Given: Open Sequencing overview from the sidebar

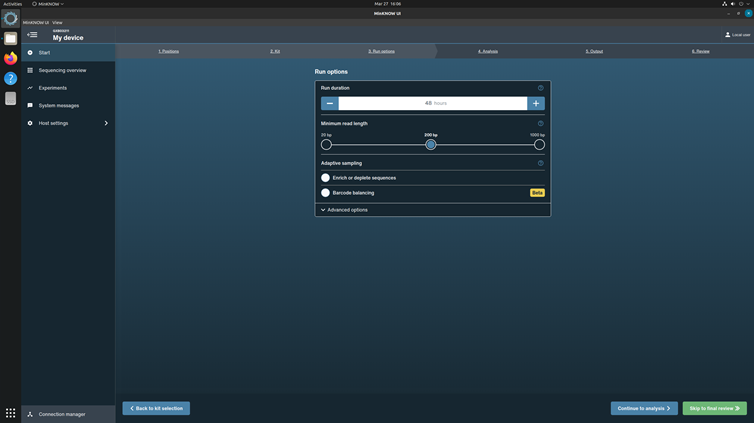Looking at the screenshot, I should click(x=62, y=71).
